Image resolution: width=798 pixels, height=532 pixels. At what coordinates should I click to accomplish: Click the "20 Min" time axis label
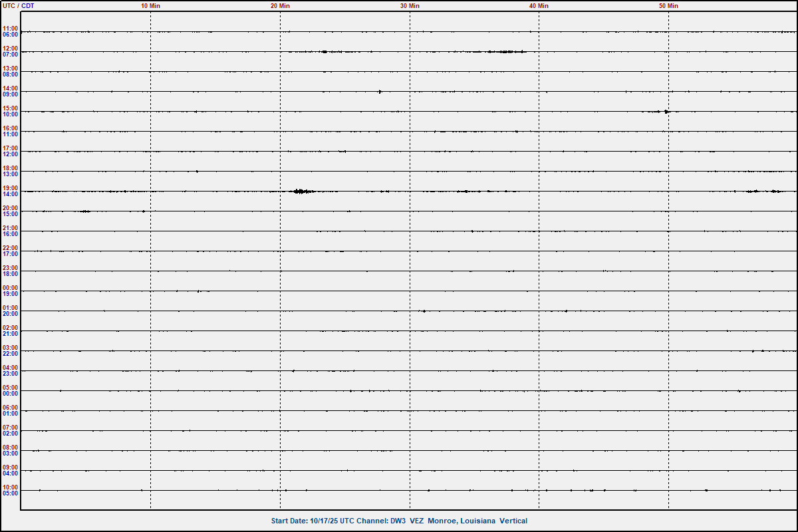[280, 6]
